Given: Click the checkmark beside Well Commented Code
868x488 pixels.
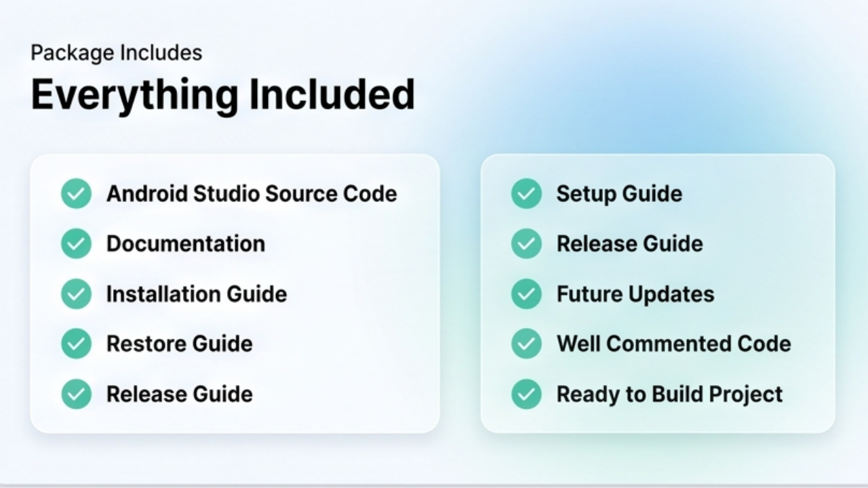Looking at the screenshot, I should coord(526,344).
